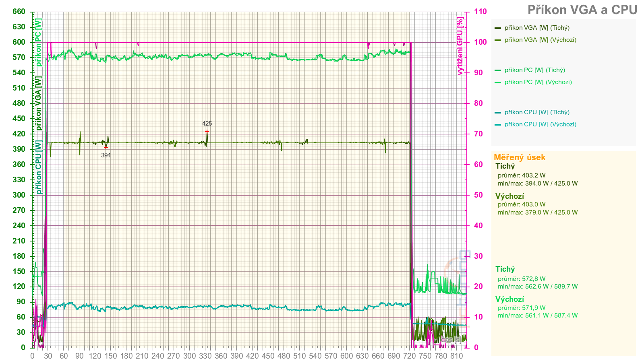The height and width of the screenshot is (361, 644).
Task: Click VGA Výchozí min/max 379,0 W / 425,0 W
Action: tap(538, 212)
